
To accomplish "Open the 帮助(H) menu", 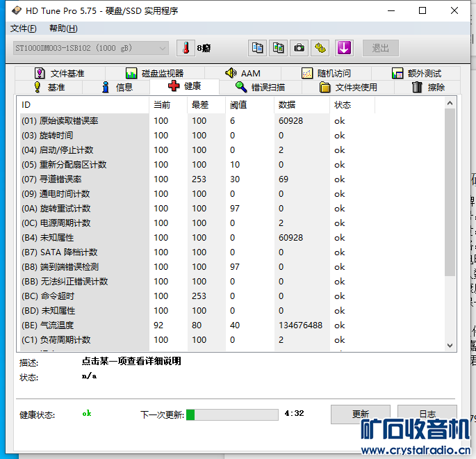I will click(63, 29).
